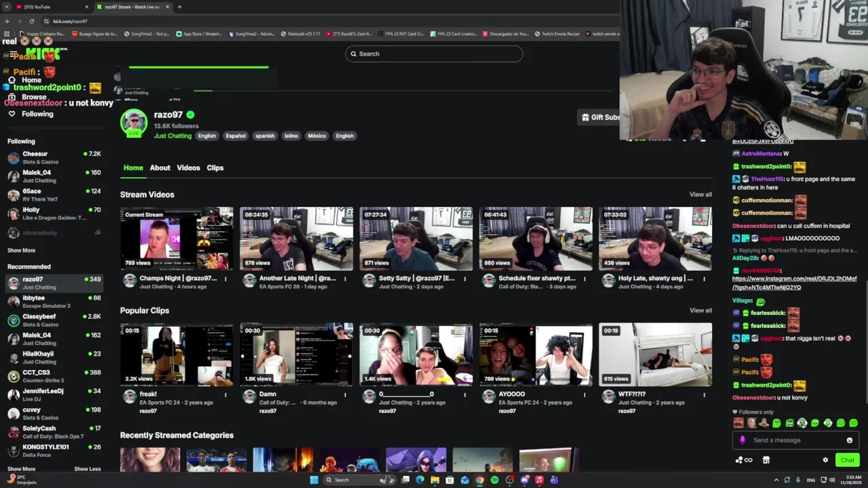Open options menu for the freak! clip
Image resolution: width=868 pixels, height=488 pixels.
click(225, 394)
